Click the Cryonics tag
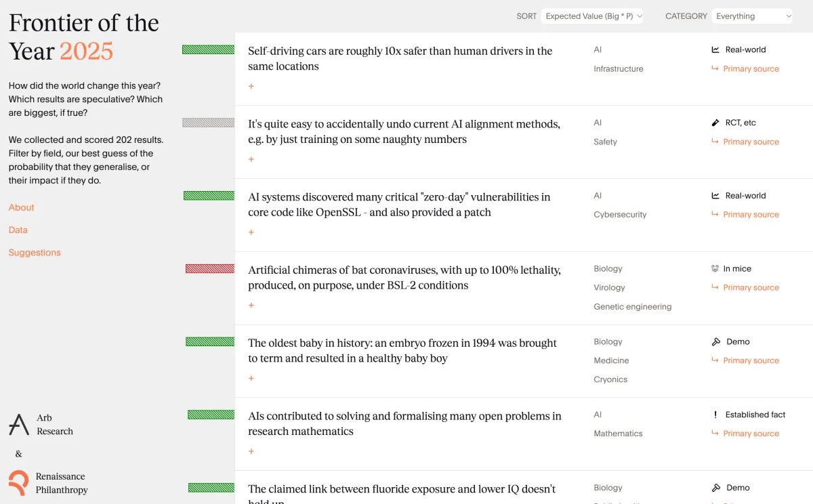813x504 pixels. click(x=610, y=379)
